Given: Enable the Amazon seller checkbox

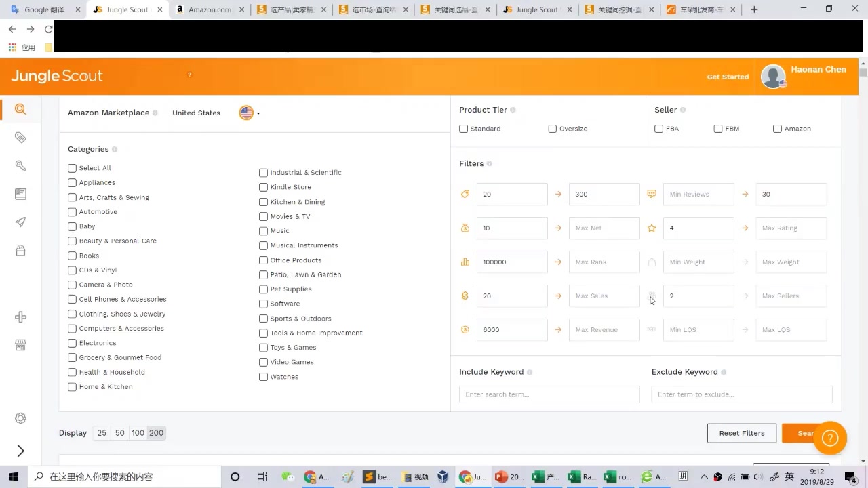Looking at the screenshot, I should (x=778, y=129).
